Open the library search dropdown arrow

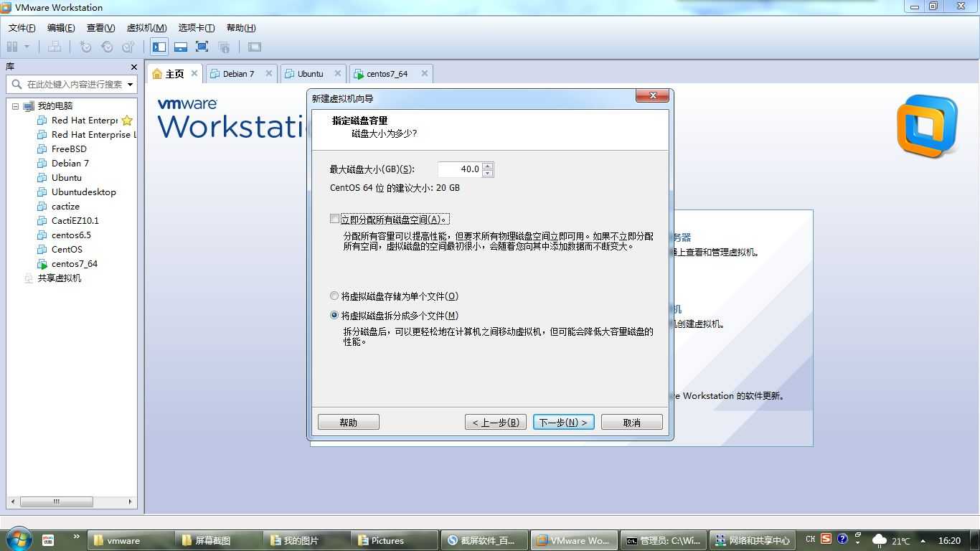tap(131, 84)
